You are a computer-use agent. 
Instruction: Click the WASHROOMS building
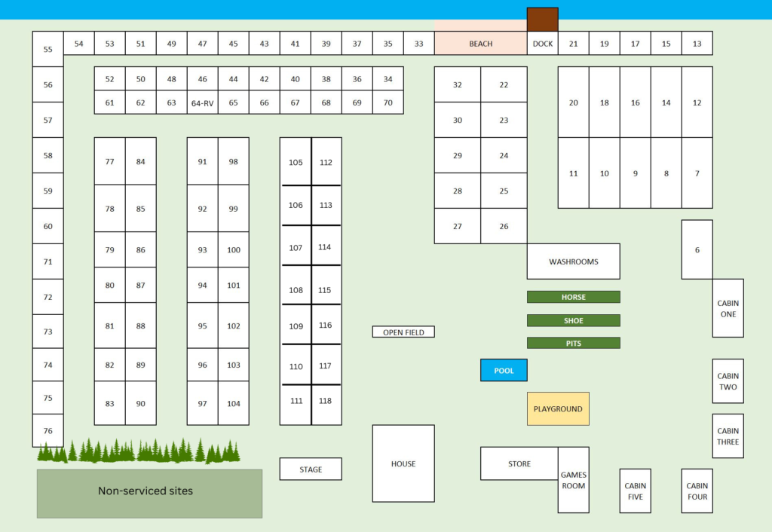click(x=573, y=261)
